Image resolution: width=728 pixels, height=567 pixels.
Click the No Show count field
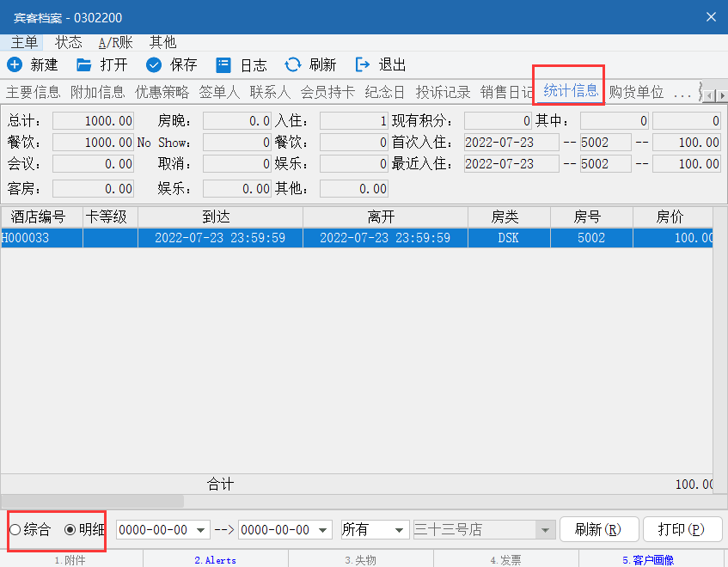236,142
